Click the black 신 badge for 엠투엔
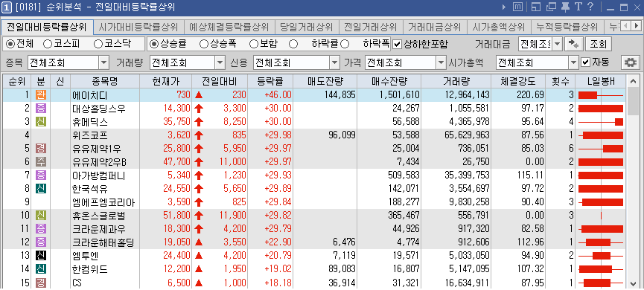This screenshot has height=290, width=644. pos(41,256)
